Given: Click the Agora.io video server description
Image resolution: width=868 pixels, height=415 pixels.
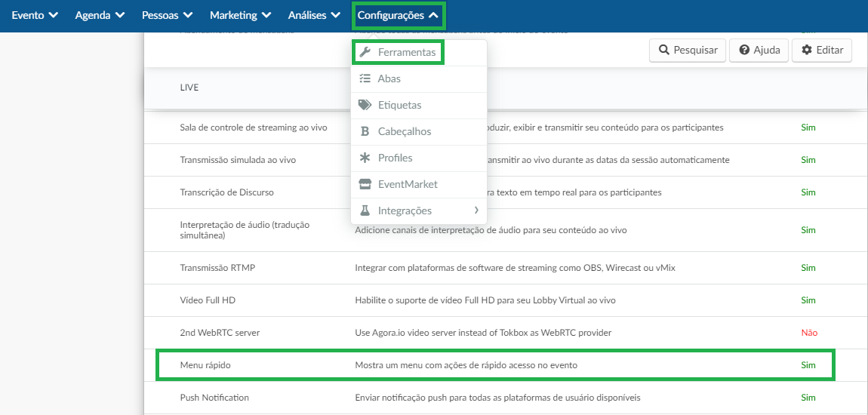Looking at the screenshot, I should (483, 333).
